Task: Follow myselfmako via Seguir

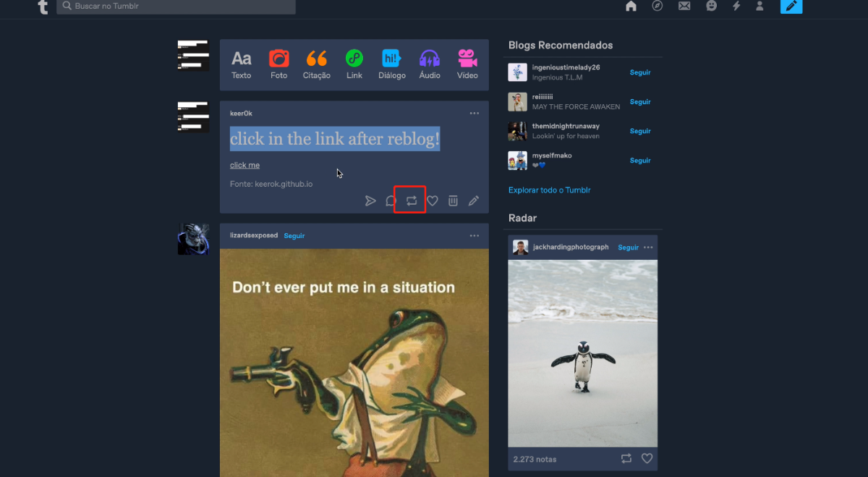Action: [640, 160]
